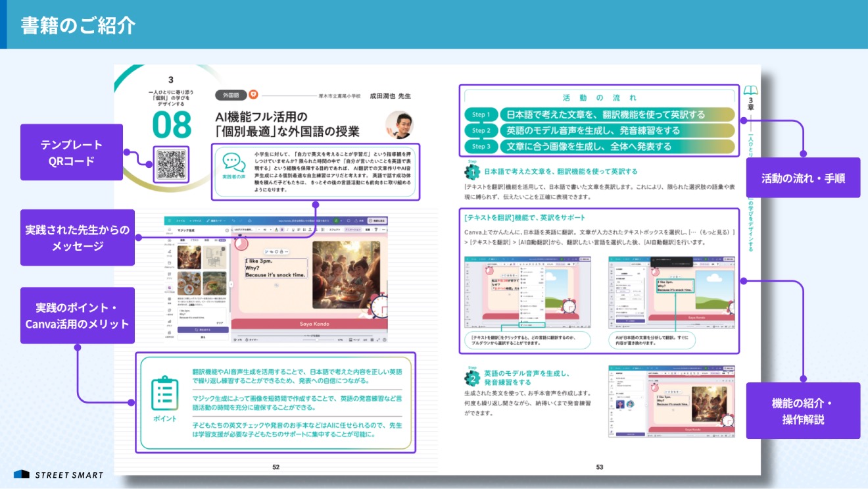Click the bar 文章に合う画像を生成し、全体へ発表する
The height and width of the screenshot is (489, 868).
tap(617, 146)
